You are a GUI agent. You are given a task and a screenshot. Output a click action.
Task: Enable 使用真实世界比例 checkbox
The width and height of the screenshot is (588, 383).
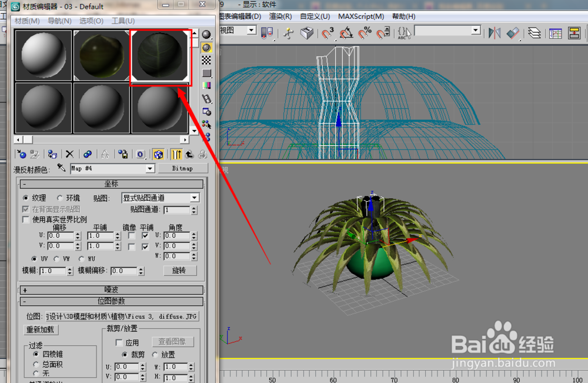point(26,219)
